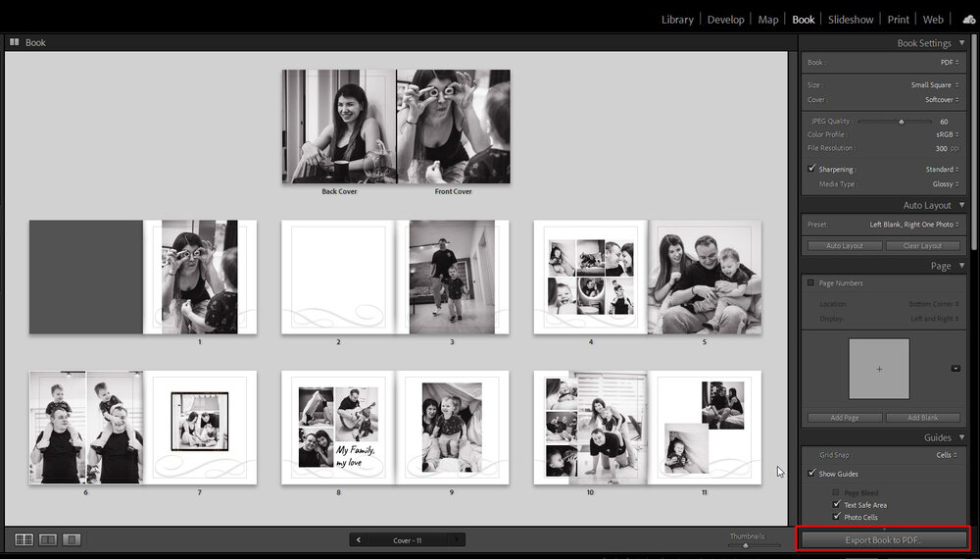This screenshot has width=980, height=559.
Task: Go to next page arrow
Action: click(457, 539)
